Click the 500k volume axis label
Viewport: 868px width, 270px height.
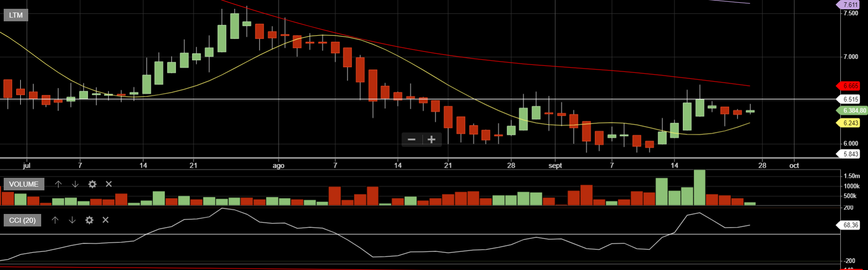(850, 196)
